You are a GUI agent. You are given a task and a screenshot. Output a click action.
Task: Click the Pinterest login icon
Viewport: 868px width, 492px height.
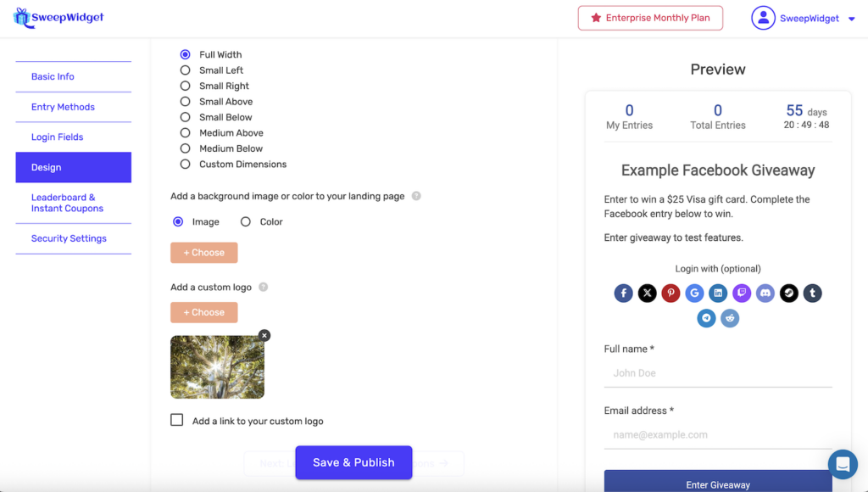click(670, 294)
